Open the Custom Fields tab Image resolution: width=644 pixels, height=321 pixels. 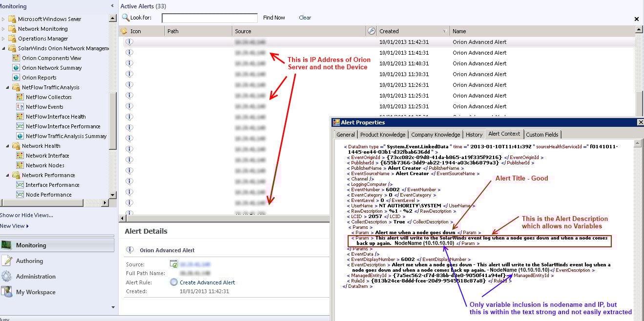tap(542, 135)
